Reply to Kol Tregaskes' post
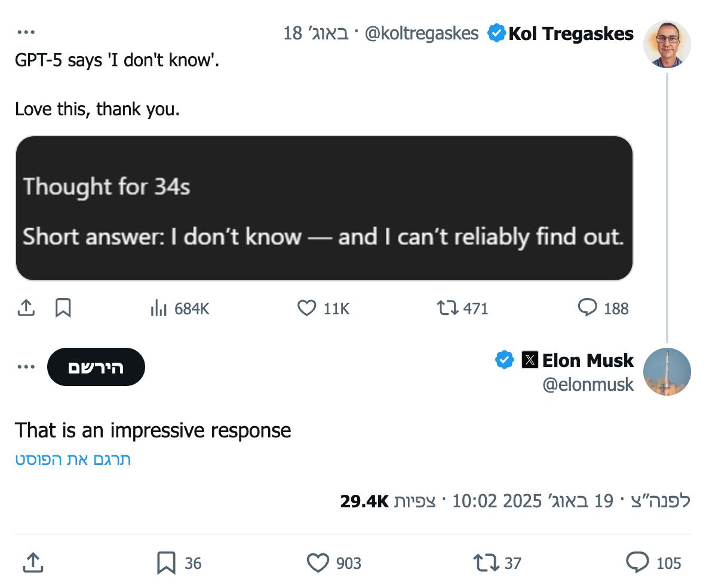The width and height of the screenshot is (706, 588). pos(588,308)
